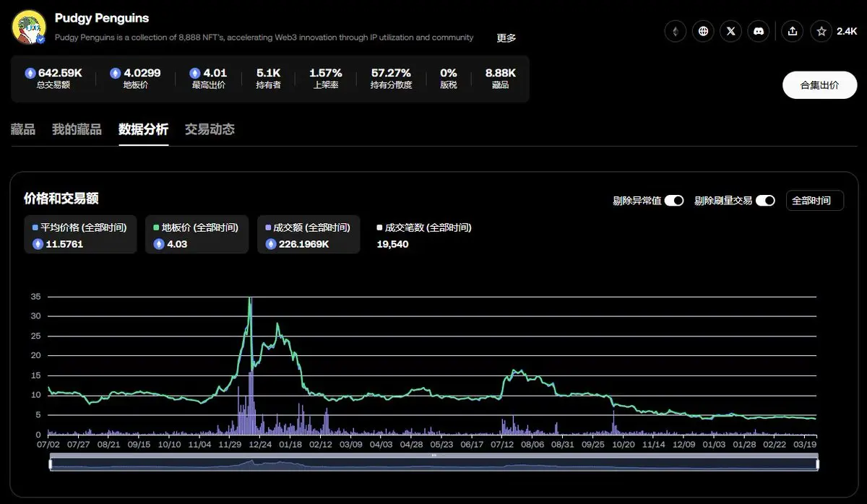867x504 pixels.
Task: Open the project website globe icon
Action: [x=703, y=31]
